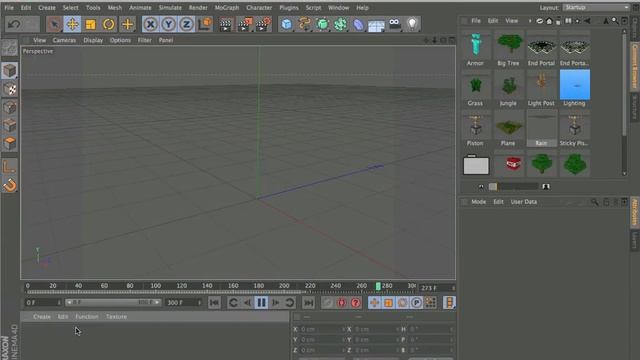The width and height of the screenshot is (640, 360).
Task: Switch to Texture mode checkered icon
Action: pyautogui.click(x=9, y=89)
